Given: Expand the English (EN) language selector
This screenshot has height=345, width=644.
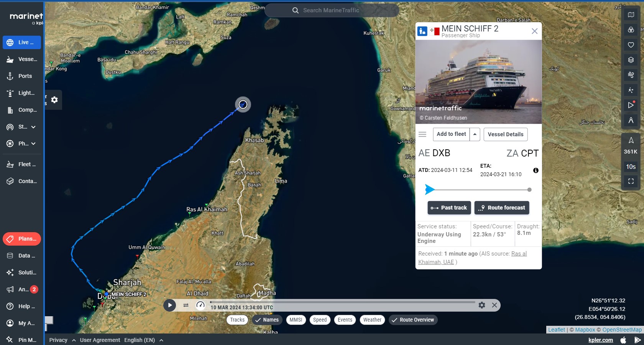Looking at the screenshot, I should pos(144,340).
